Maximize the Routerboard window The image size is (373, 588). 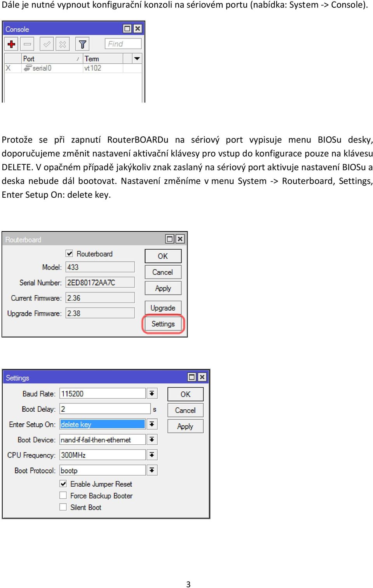coord(169,239)
